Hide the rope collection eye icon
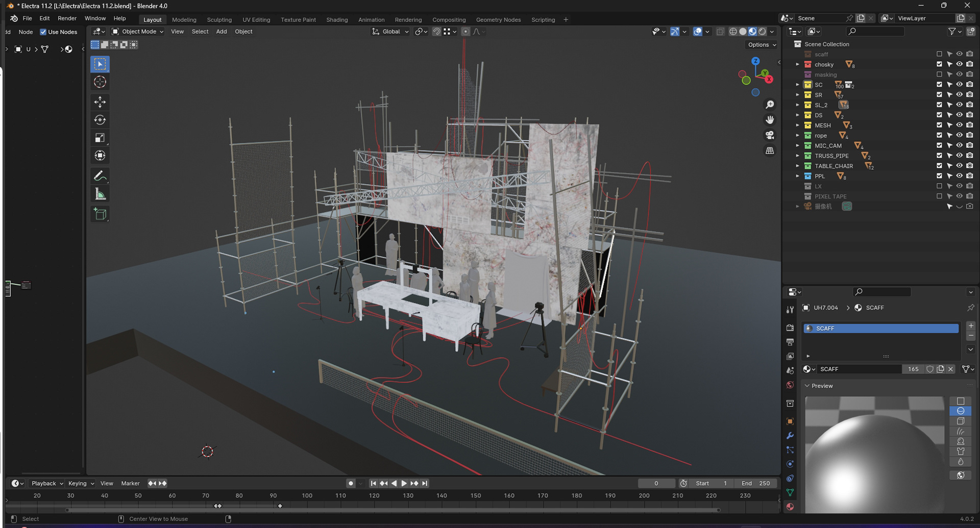The height and width of the screenshot is (528, 980). coord(960,135)
